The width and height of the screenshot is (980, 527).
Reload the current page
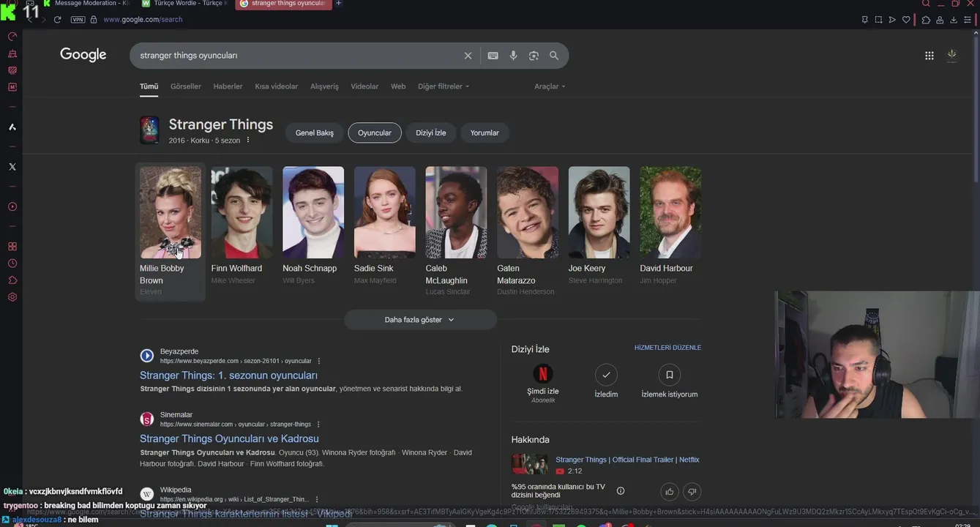click(57, 20)
